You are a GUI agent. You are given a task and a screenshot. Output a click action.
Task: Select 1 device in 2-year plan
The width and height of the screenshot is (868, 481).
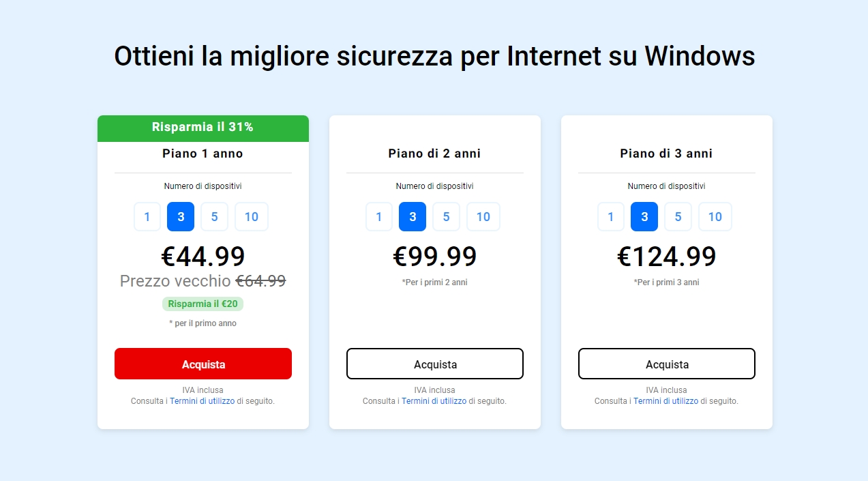click(x=379, y=217)
